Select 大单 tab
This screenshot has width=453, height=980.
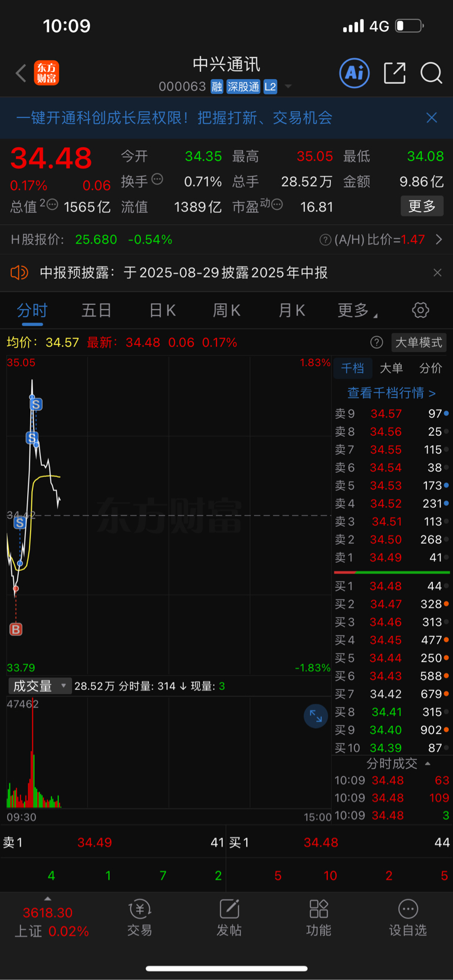(x=391, y=368)
